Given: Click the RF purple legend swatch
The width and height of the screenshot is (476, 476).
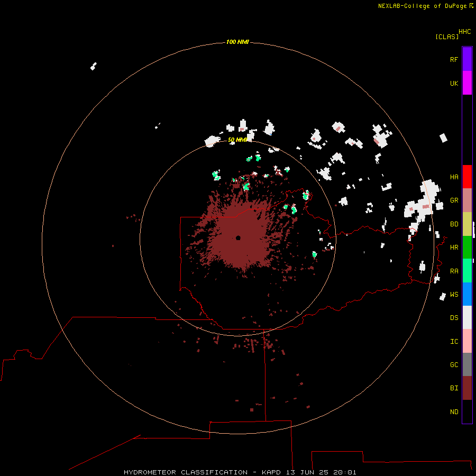Looking at the screenshot, I should click(x=467, y=59).
